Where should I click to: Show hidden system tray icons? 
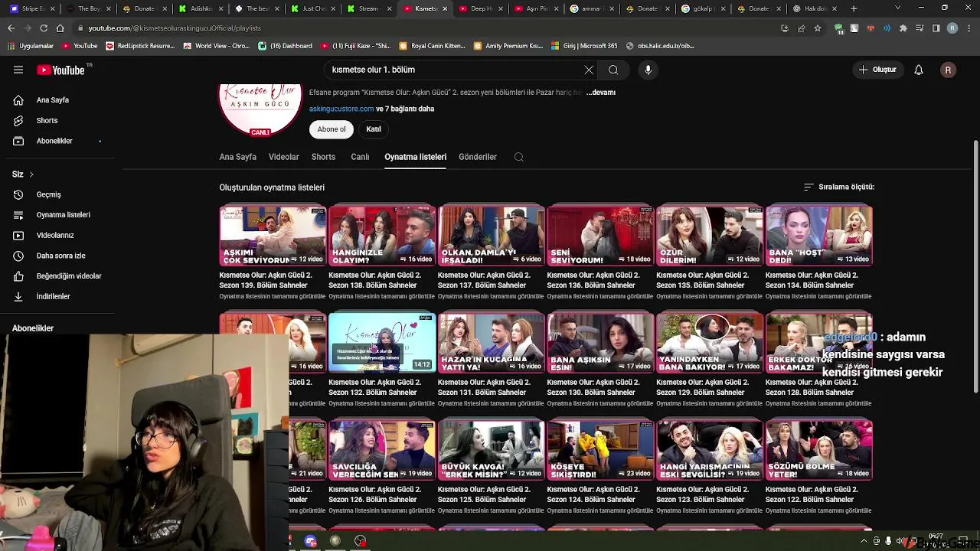pyautogui.click(x=864, y=541)
